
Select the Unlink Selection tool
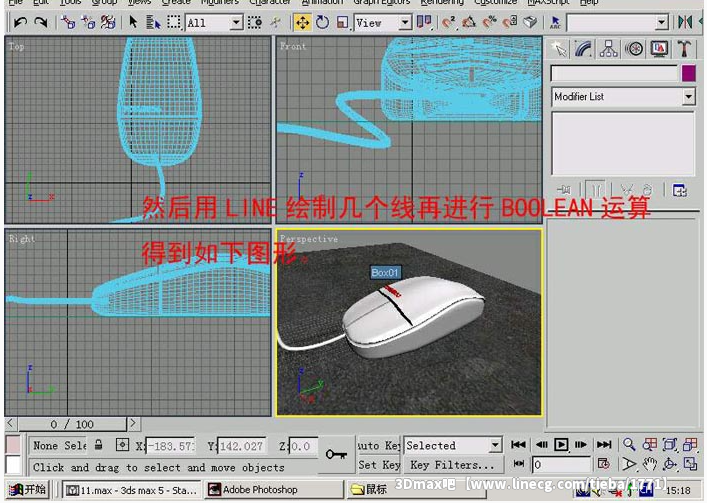click(x=88, y=22)
